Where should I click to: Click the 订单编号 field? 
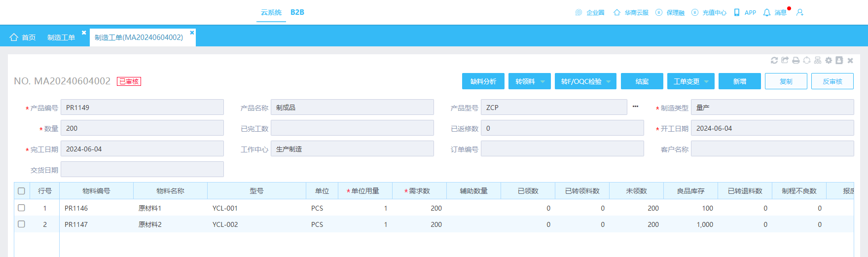(562, 149)
